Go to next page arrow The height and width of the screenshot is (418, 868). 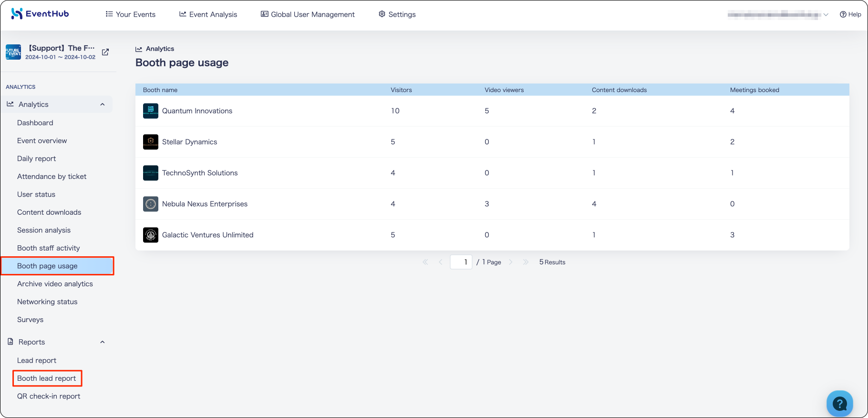(511, 262)
